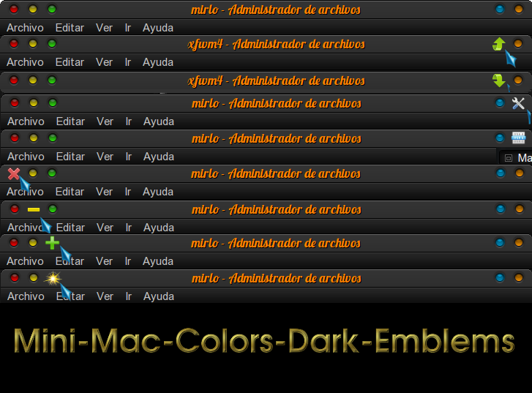Click title 'xfwm4 - Administrador de archivos' beside down arrow
The height and width of the screenshot is (393, 532).
pyautogui.click(x=276, y=81)
